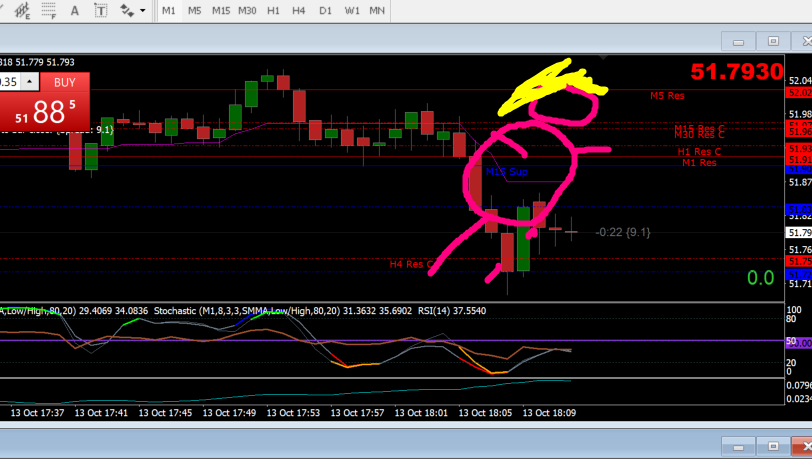Click the H1 Res C level label
The width and height of the screenshot is (812, 459).
(x=699, y=152)
